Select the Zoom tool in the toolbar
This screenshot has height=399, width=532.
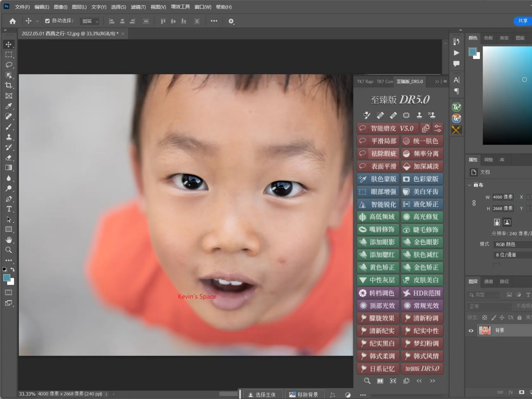tap(9, 250)
